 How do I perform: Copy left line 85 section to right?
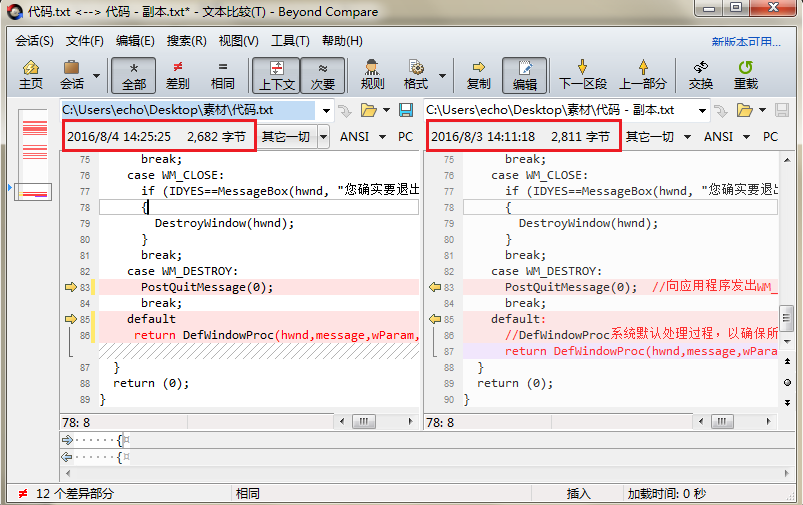[x=71, y=319]
